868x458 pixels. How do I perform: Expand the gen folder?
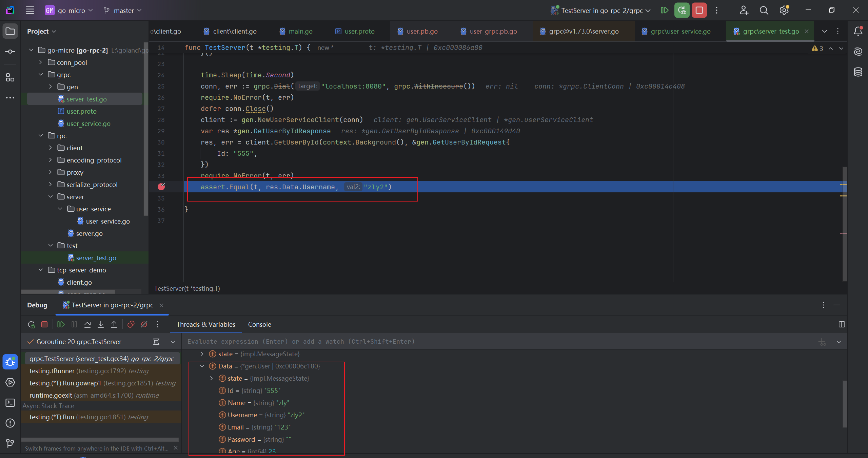[x=51, y=87]
